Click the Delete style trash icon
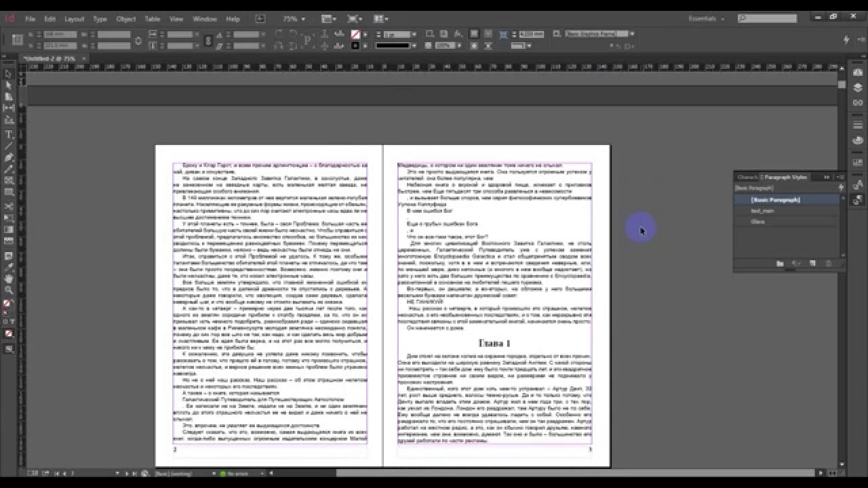The image size is (868, 488). point(829,264)
